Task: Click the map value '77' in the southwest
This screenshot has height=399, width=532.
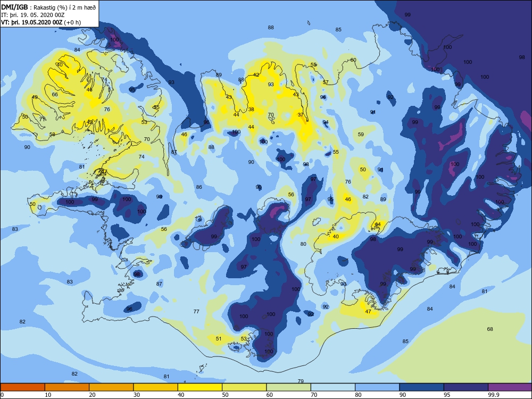Action: click(x=196, y=311)
